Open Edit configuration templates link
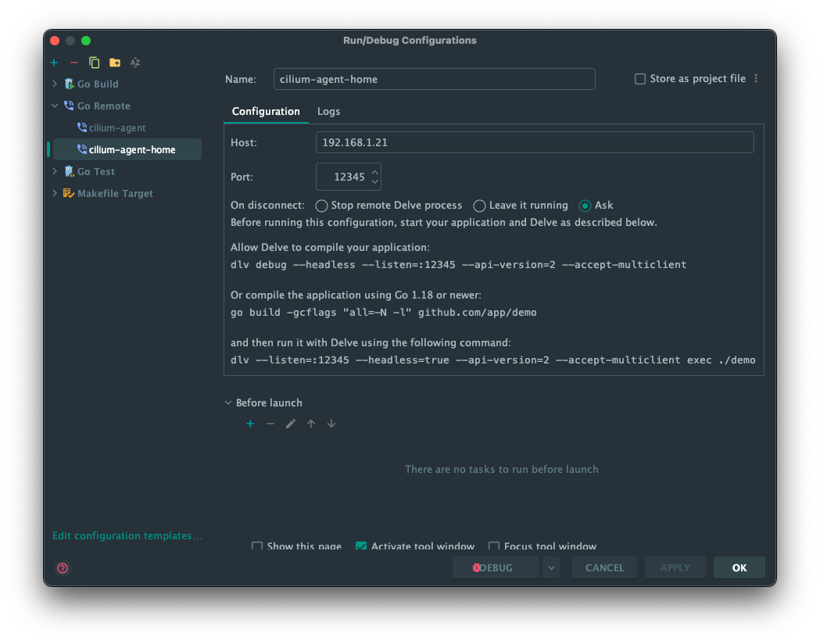Image resolution: width=820 pixels, height=644 pixels. tap(127, 536)
